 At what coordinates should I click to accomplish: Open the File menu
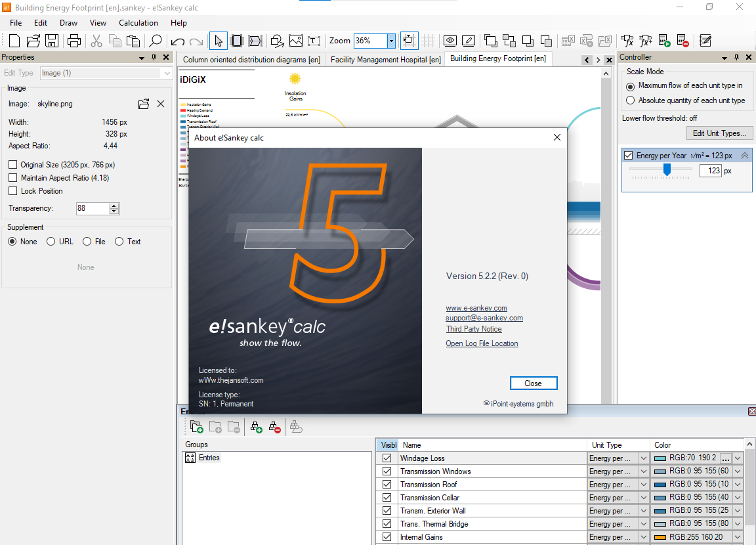coord(16,23)
